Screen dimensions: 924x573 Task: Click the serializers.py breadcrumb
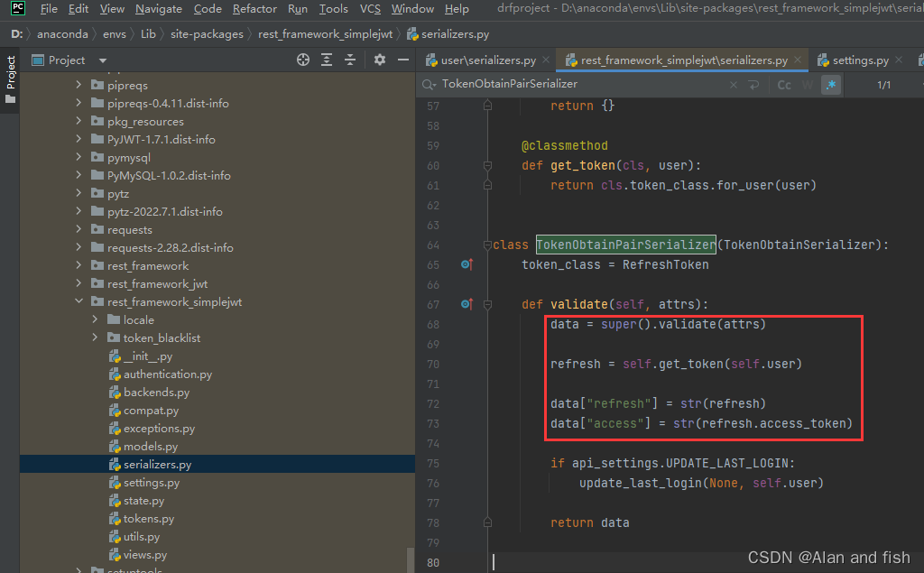448,34
